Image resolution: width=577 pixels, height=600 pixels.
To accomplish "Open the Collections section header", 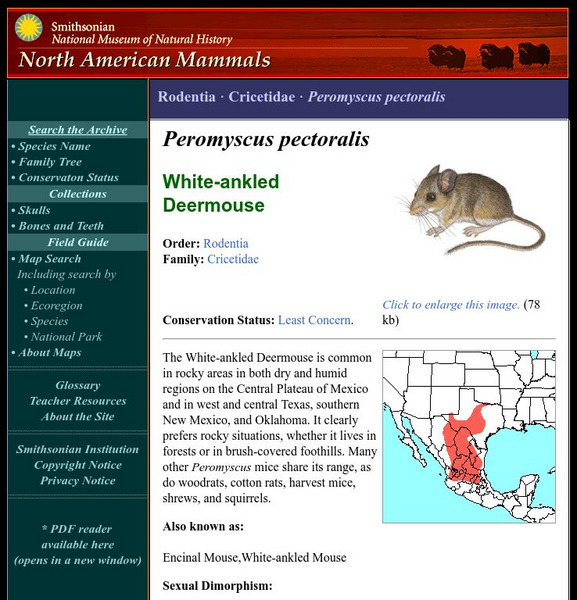I will (x=78, y=194).
